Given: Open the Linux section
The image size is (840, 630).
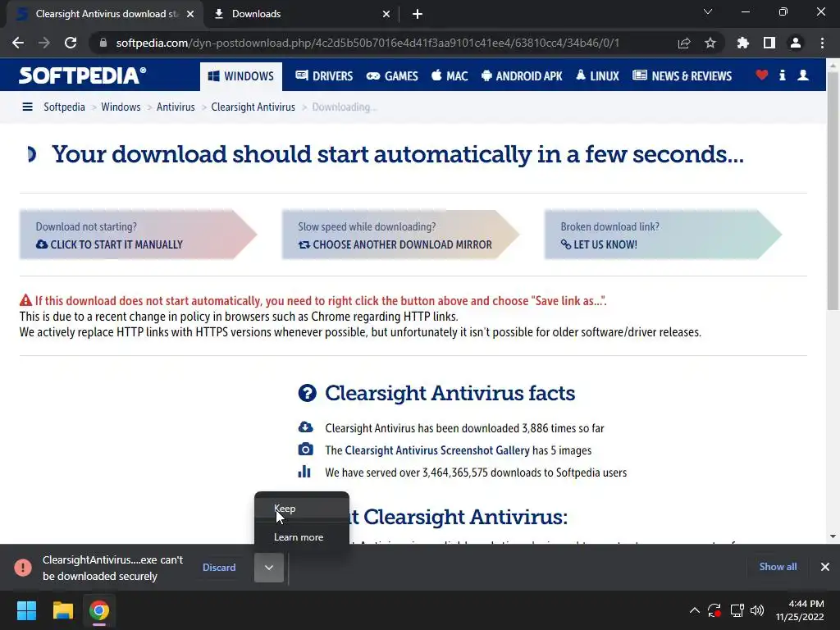Looking at the screenshot, I should click(597, 76).
